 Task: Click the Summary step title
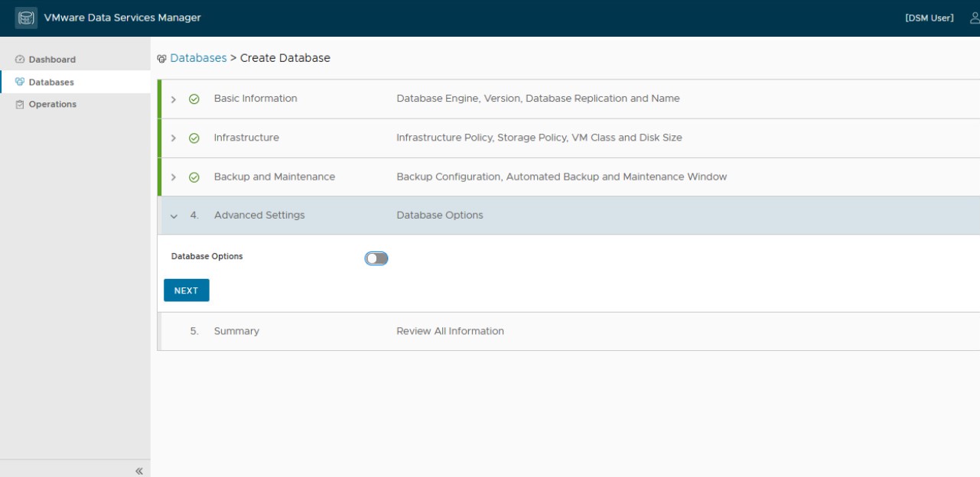tap(236, 331)
